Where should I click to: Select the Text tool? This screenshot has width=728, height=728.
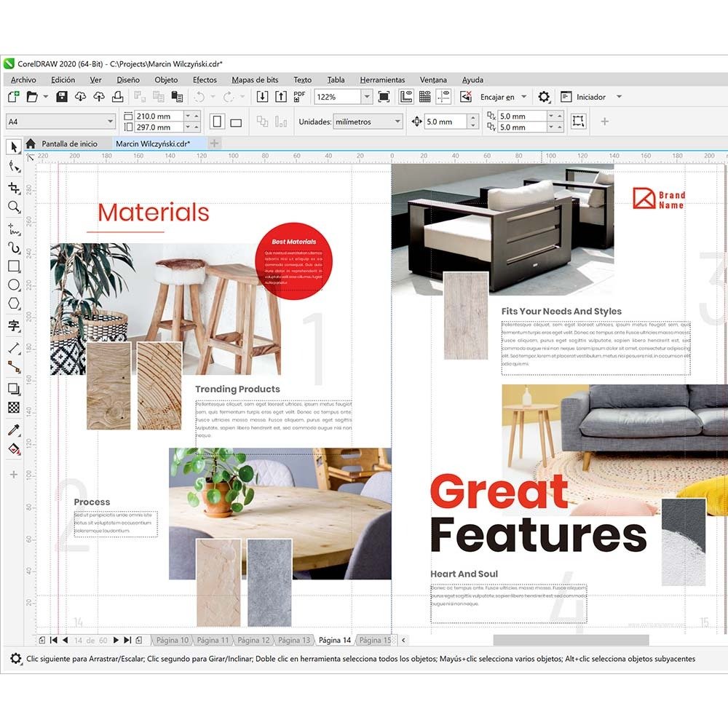(x=13, y=325)
